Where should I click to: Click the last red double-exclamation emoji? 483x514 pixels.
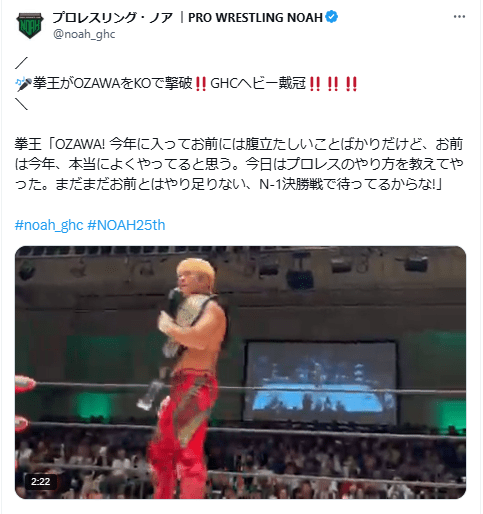click(351, 84)
